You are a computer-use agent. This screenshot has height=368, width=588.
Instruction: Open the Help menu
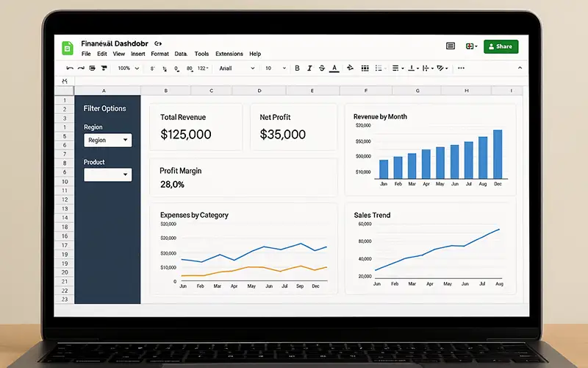click(x=255, y=54)
